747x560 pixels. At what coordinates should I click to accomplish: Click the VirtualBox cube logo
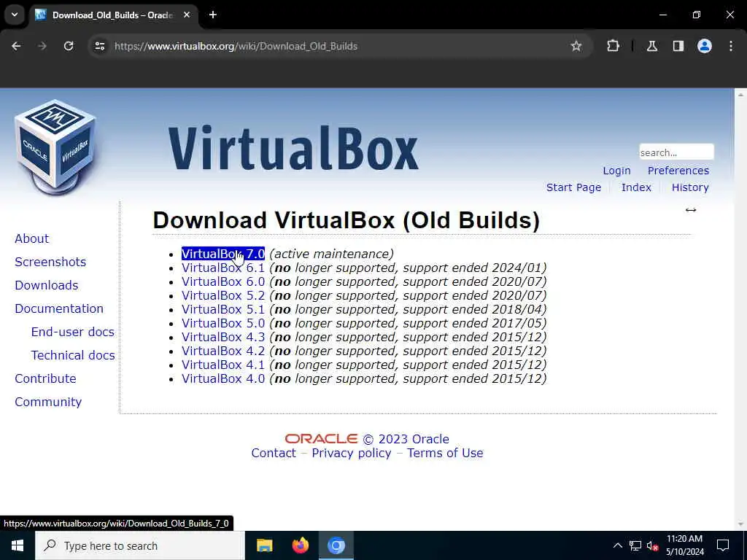(55, 148)
